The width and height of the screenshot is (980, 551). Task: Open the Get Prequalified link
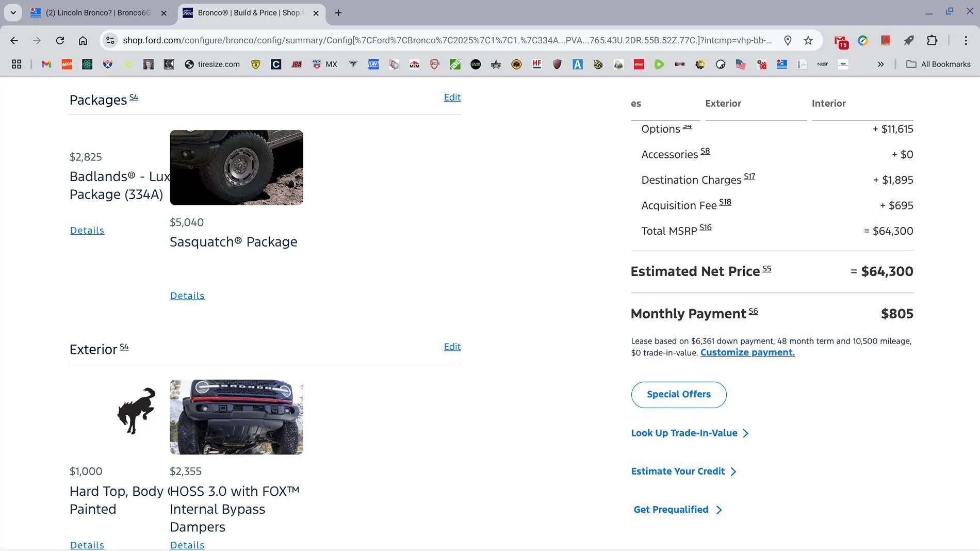[x=678, y=510]
